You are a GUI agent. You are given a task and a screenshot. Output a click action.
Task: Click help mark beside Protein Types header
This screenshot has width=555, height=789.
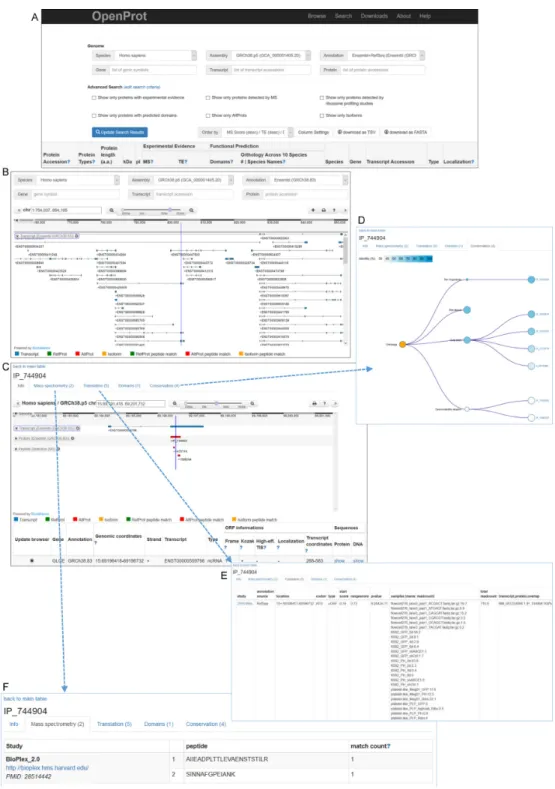tap(94, 162)
